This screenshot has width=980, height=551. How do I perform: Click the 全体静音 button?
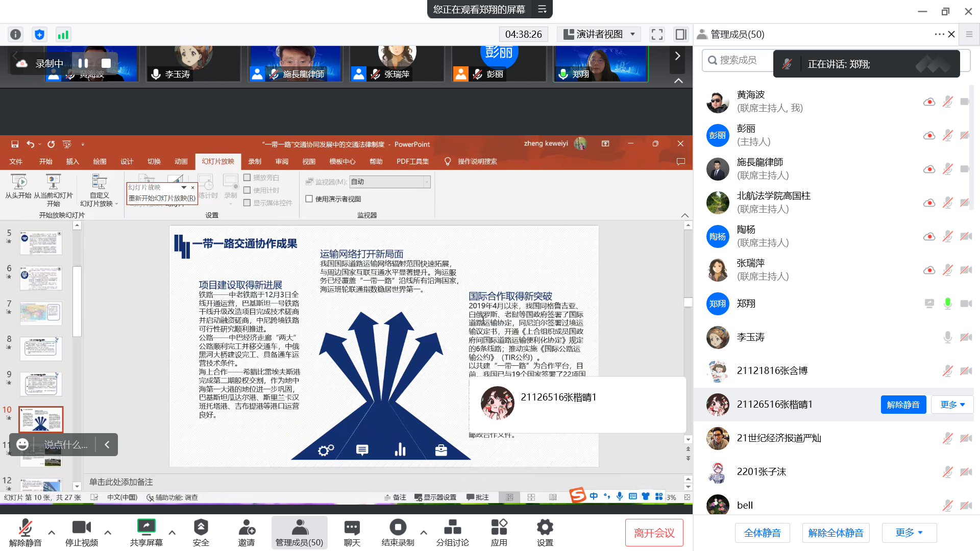click(762, 533)
